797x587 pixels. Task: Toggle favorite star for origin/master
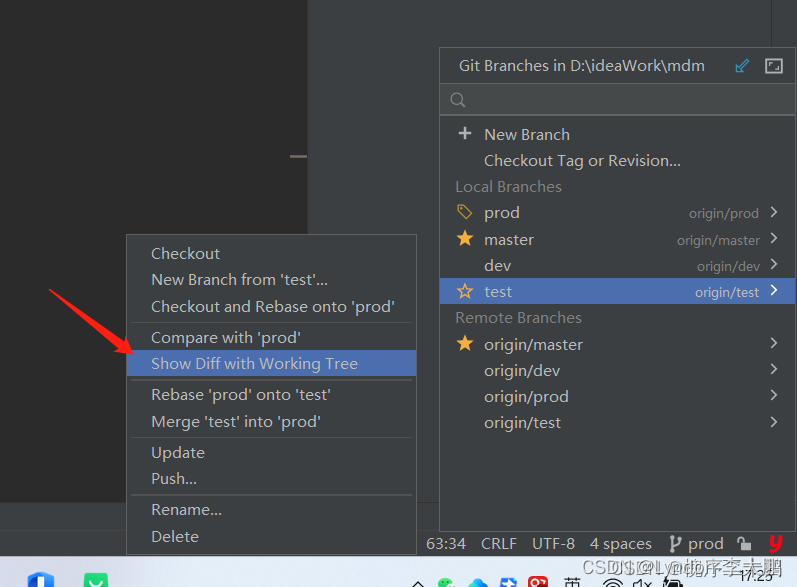pyautogui.click(x=465, y=344)
